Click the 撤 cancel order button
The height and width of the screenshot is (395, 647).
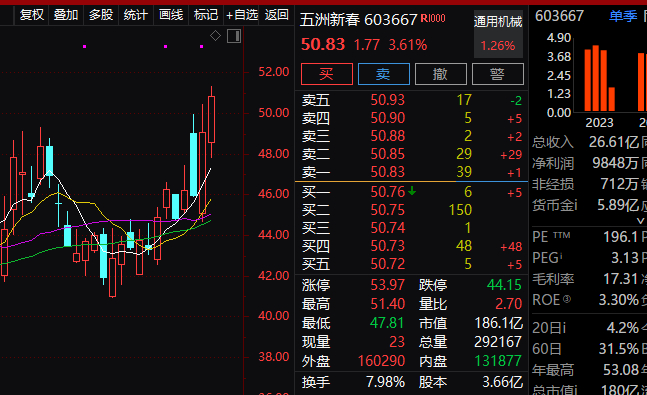(x=441, y=74)
